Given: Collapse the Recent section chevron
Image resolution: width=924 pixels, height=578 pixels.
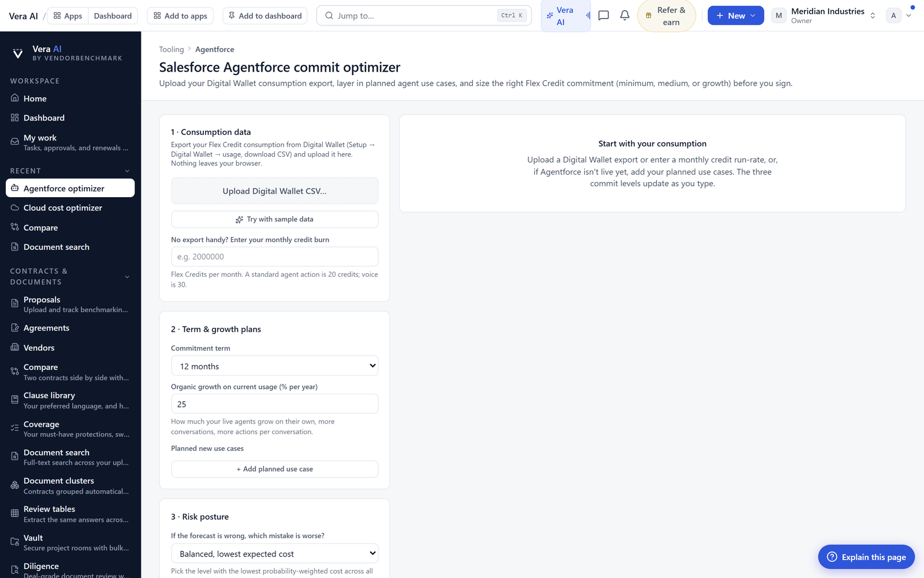Looking at the screenshot, I should tap(127, 171).
